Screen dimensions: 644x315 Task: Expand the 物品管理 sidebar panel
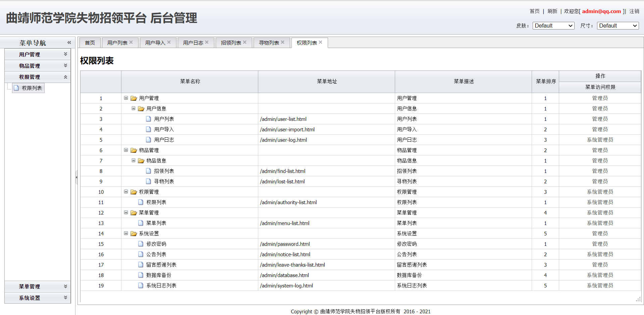[x=66, y=65]
